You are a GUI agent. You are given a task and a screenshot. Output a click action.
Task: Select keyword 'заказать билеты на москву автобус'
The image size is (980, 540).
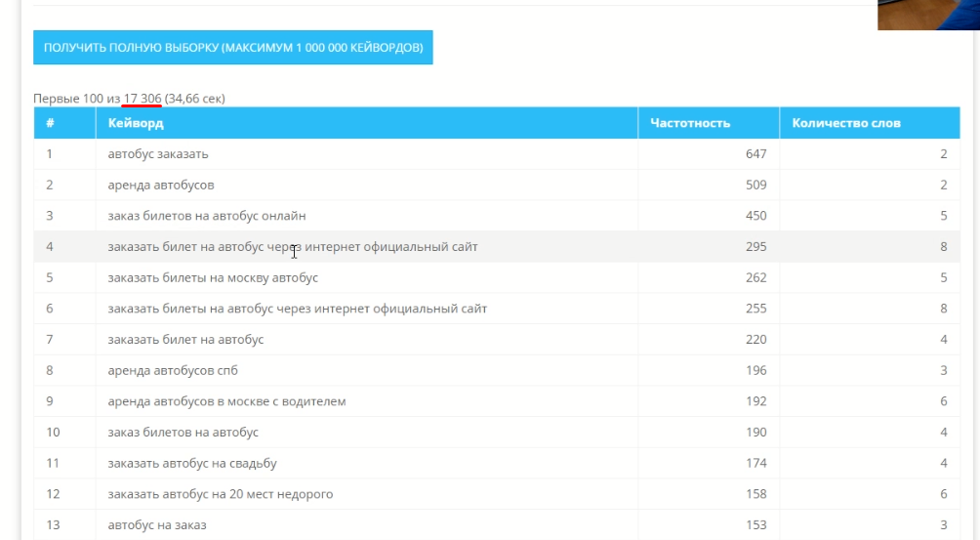tap(213, 277)
